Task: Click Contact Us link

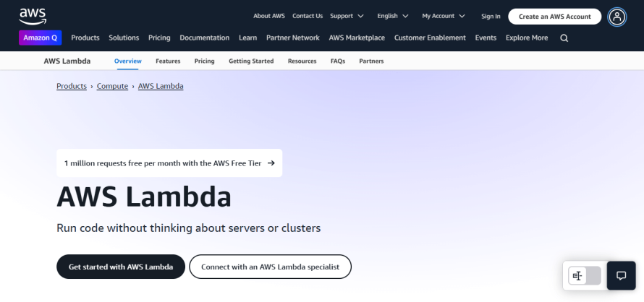Action: [308, 16]
